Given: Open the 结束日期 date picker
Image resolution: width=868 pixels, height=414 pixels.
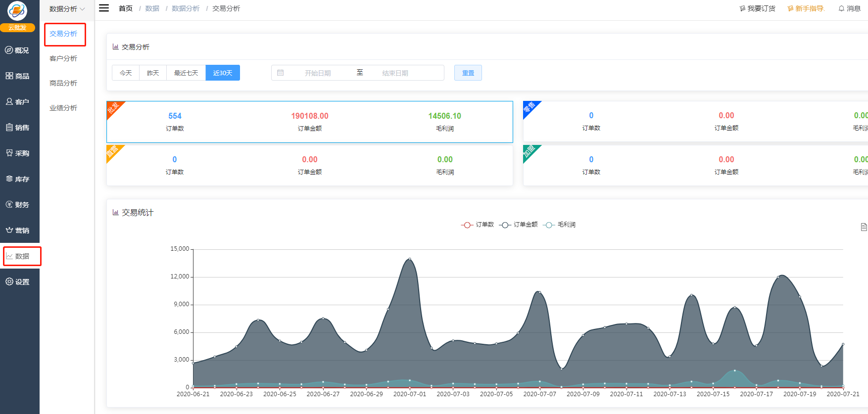Looking at the screenshot, I should point(395,73).
